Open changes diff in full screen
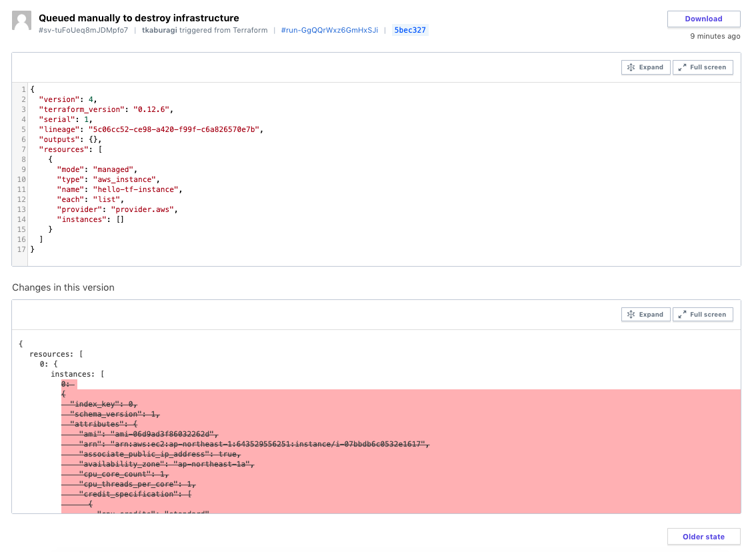This screenshot has width=756, height=552. [x=703, y=315]
